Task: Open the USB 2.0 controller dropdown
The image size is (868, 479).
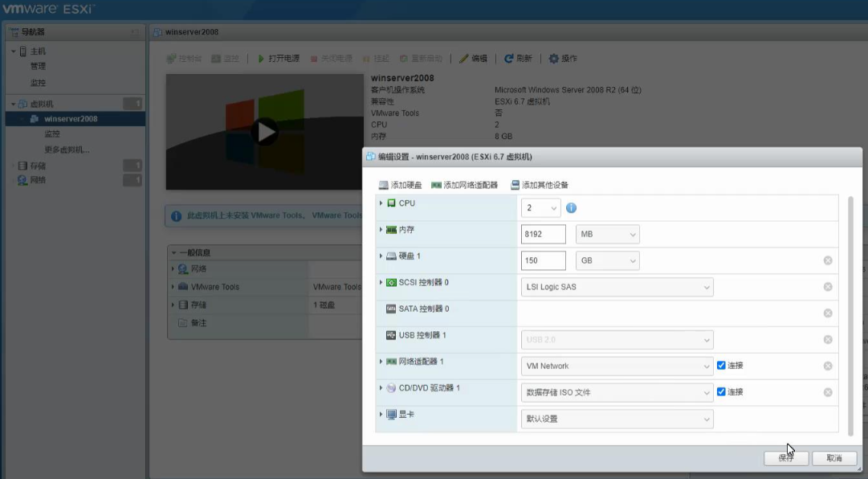Action: pos(617,339)
